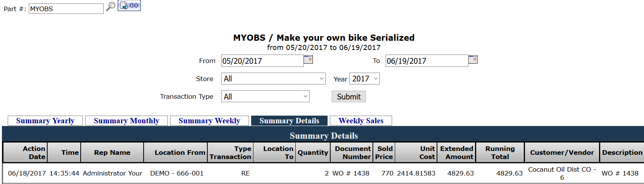Click the GO button icon

129,6
